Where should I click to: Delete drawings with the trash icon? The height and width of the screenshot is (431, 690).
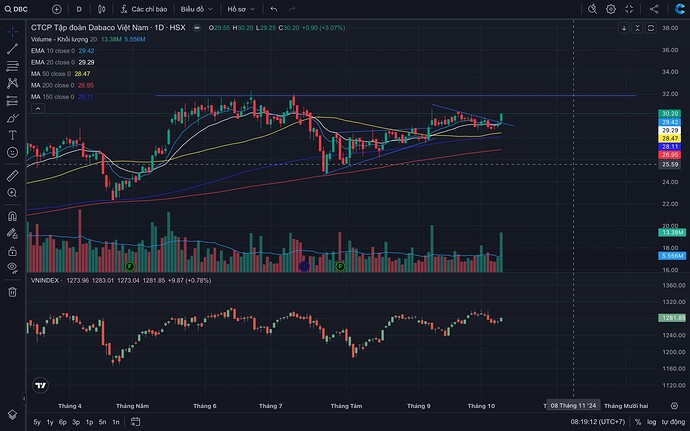point(11,291)
